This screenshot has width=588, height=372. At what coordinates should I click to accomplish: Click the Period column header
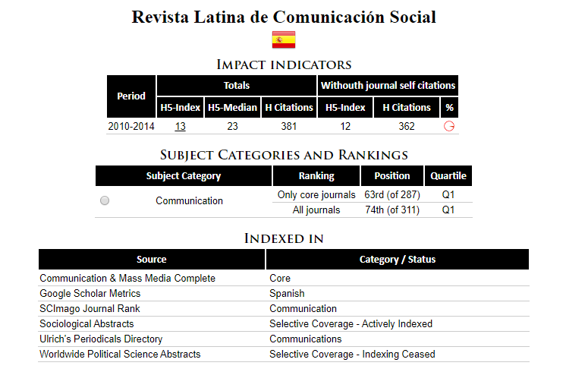click(x=131, y=96)
